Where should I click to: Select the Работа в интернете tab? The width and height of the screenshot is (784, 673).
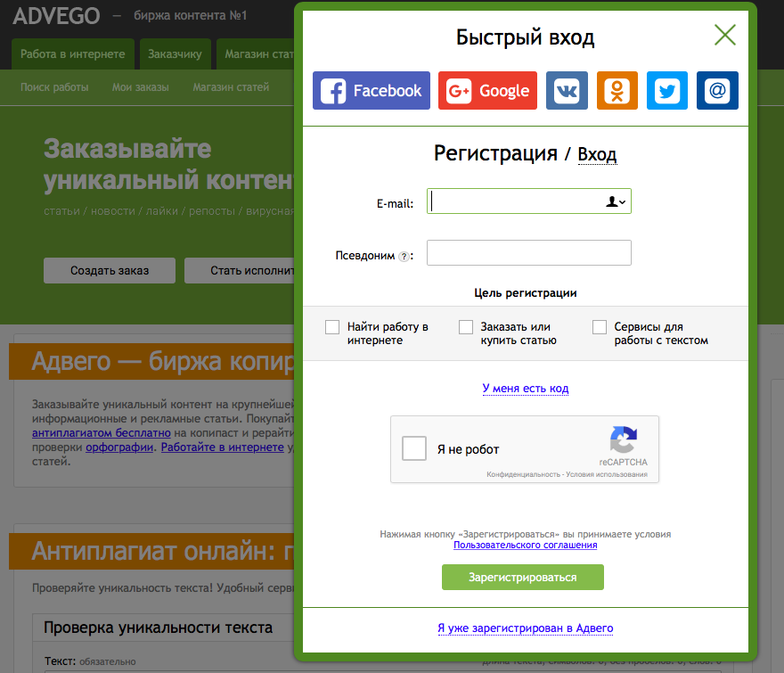[73, 54]
